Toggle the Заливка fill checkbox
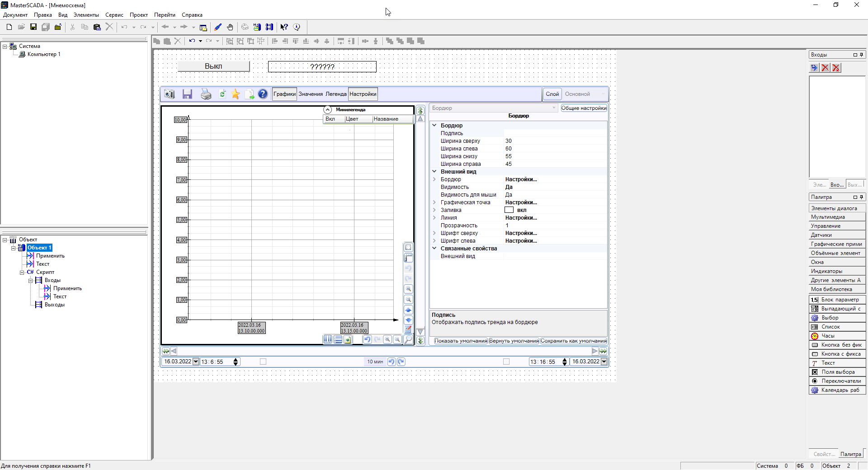868x470 pixels. click(509, 210)
